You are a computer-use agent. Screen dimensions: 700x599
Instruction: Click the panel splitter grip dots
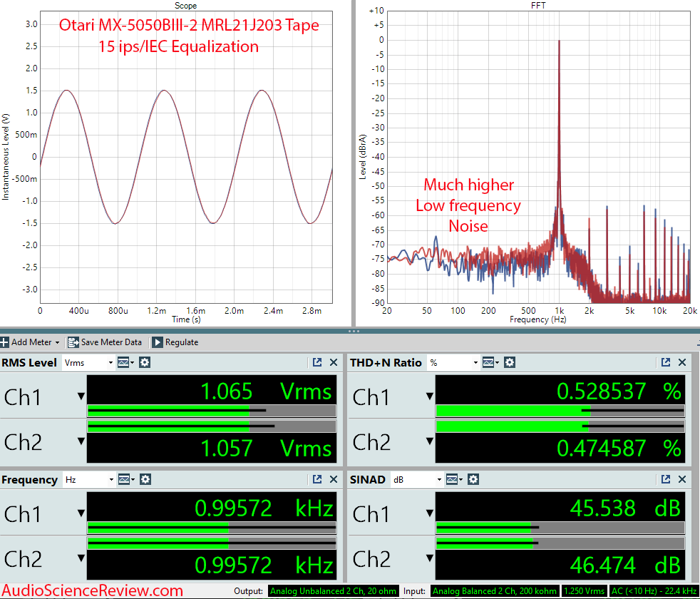coord(354,332)
